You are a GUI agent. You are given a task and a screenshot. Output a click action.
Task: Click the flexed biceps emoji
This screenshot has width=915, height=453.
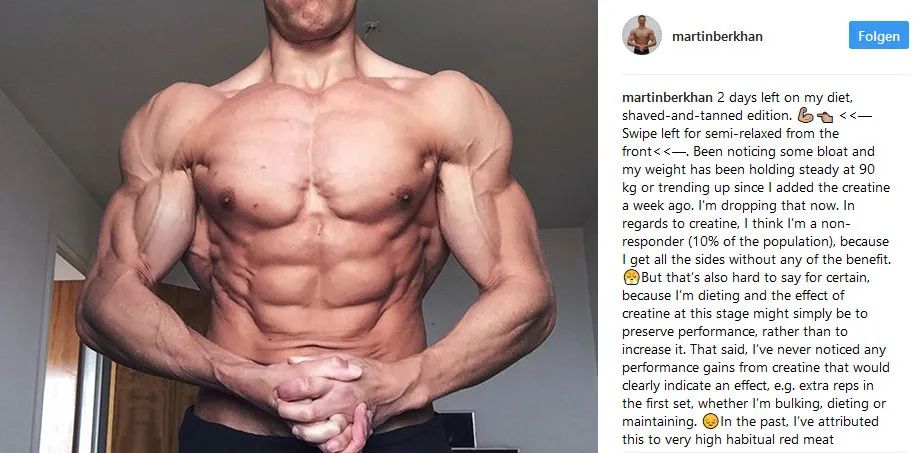[805, 116]
